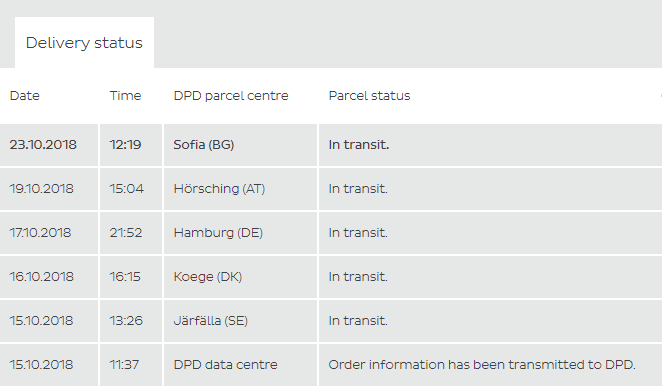Click the 11:37 time cell

pyautogui.click(x=131, y=365)
